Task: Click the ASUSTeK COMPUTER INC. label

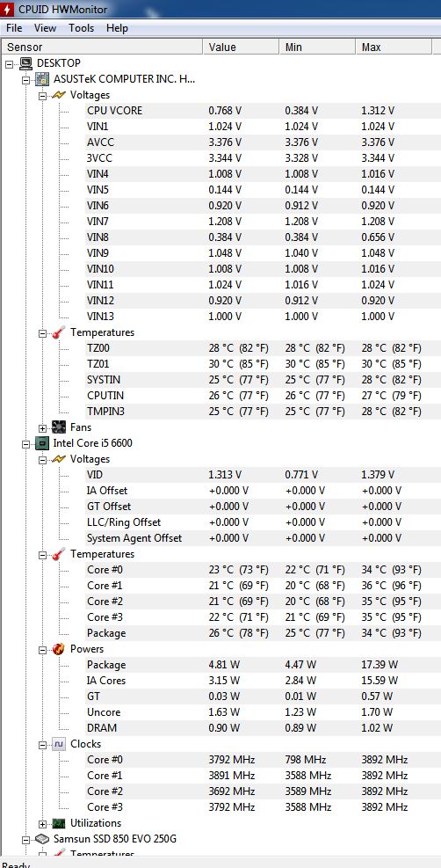Action: tap(125, 79)
